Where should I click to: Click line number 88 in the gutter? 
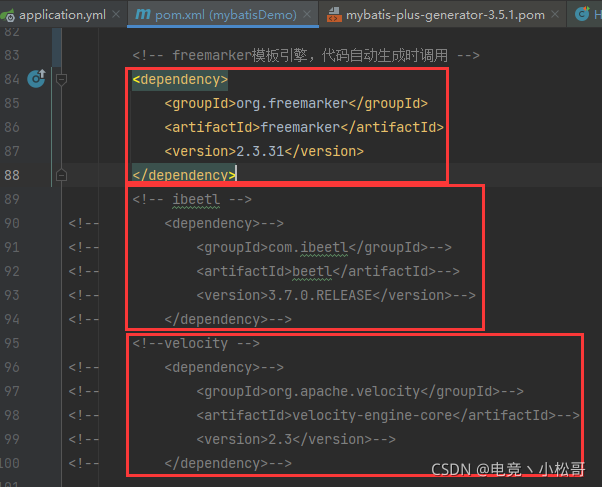(x=12, y=175)
